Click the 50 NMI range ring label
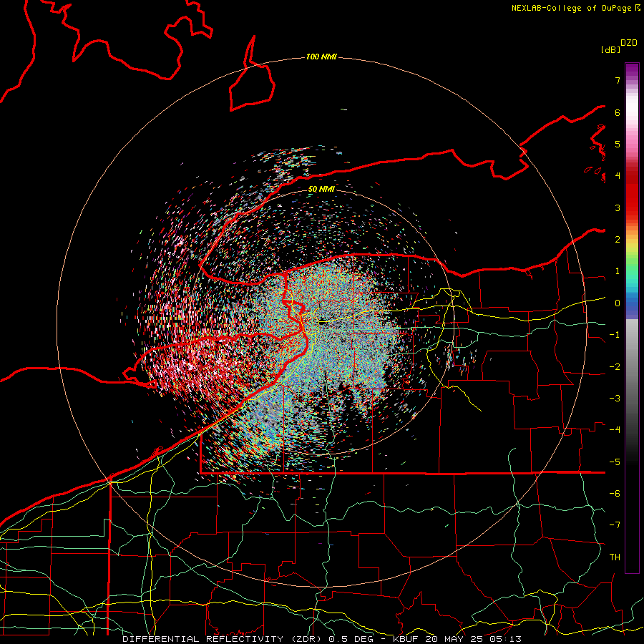 (321, 190)
